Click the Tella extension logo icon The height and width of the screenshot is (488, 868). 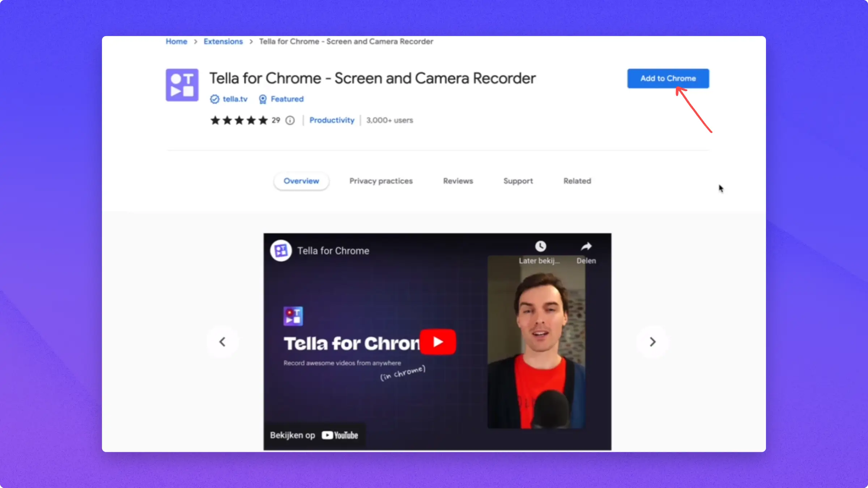(182, 85)
